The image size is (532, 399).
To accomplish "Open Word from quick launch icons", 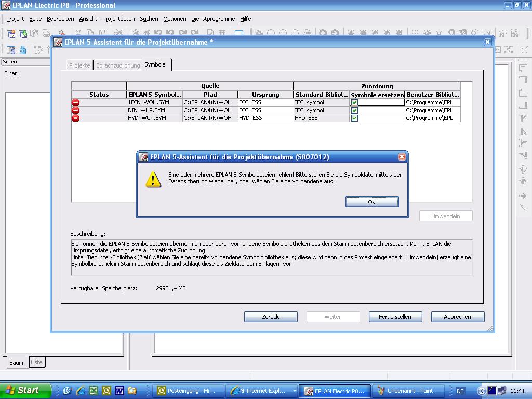I will [x=119, y=391].
